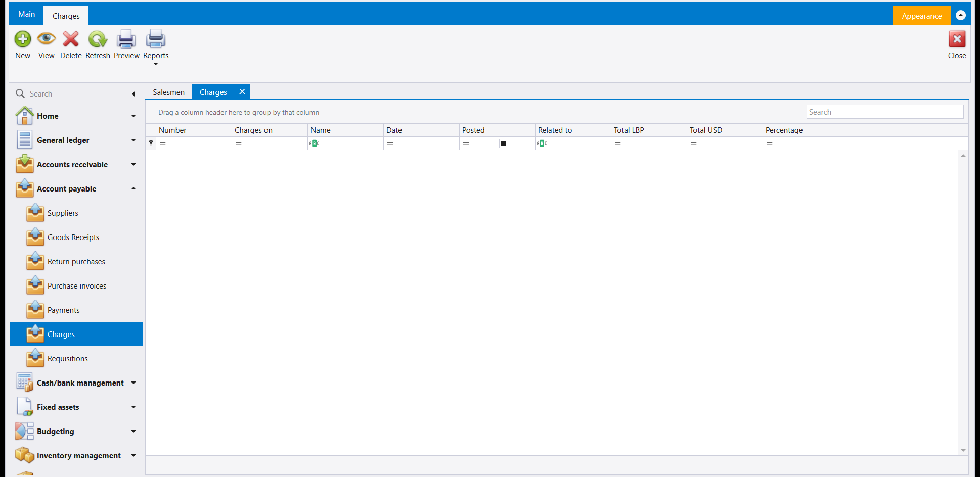The height and width of the screenshot is (477, 980).
Task: Close the Charges document tab
Action: (x=242, y=91)
